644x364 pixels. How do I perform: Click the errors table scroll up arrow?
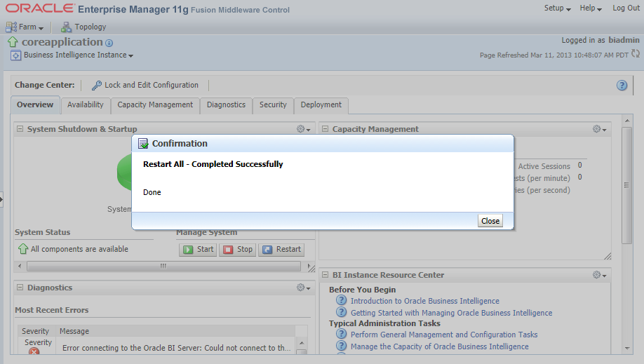(302, 343)
